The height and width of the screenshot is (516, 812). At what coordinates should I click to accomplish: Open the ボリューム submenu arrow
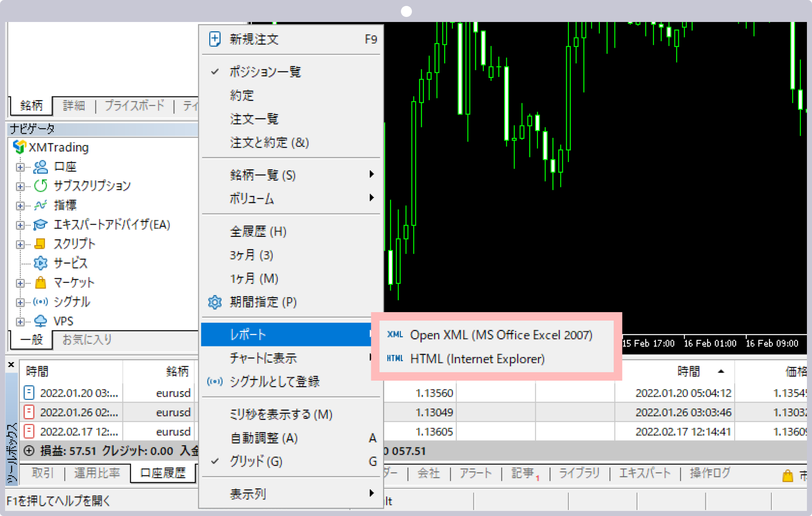pos(371,198)
